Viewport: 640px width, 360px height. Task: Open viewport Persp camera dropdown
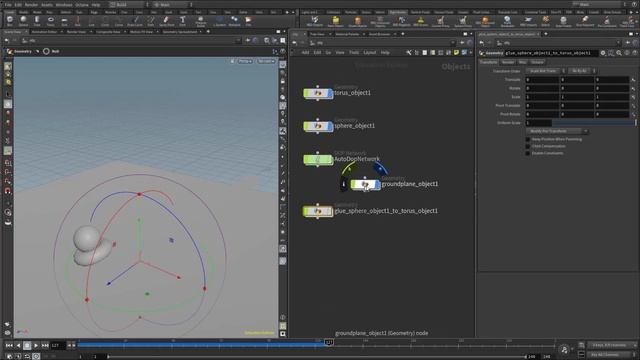pos(245,61)
